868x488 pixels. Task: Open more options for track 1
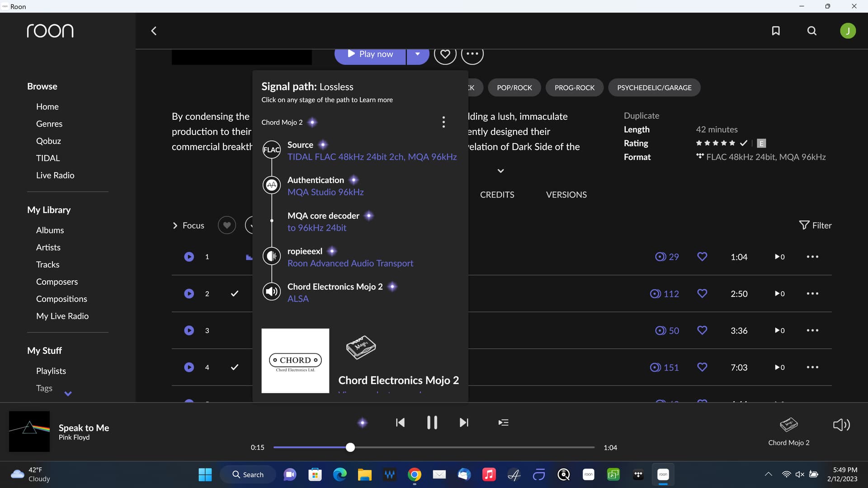click(812, 257)
